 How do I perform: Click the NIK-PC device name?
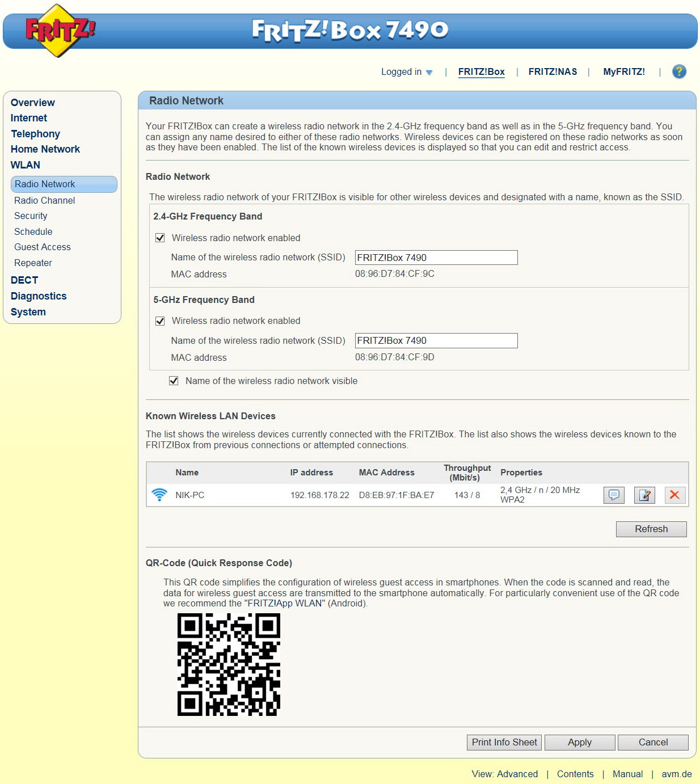click(190, 495)
